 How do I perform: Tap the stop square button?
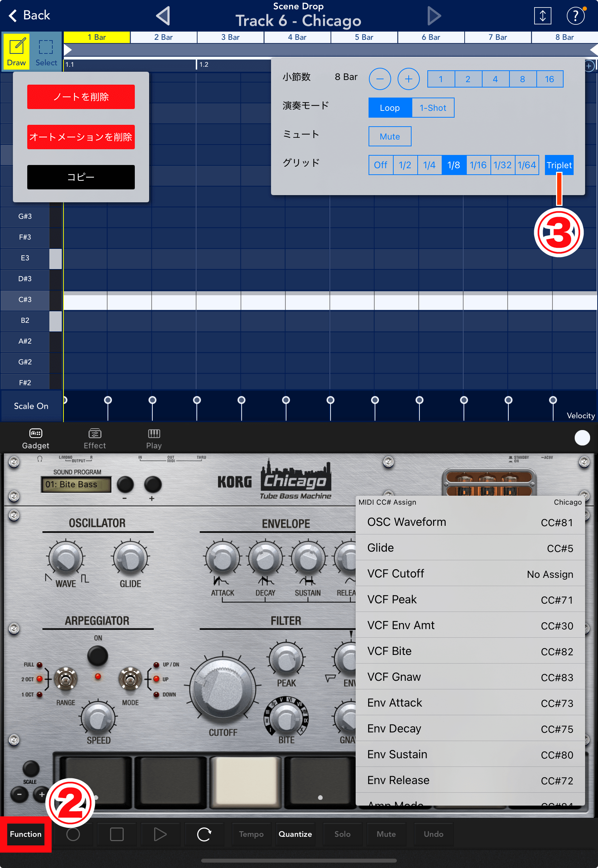point(117,834)
